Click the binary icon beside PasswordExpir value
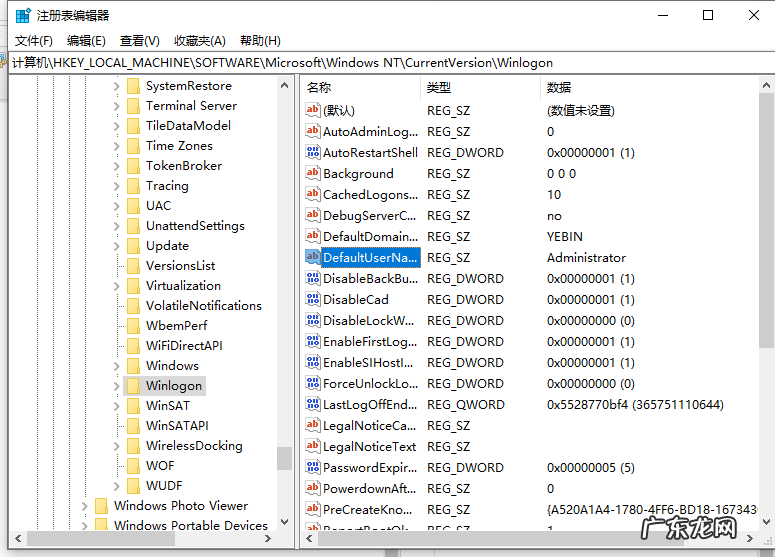 click(x=312, y=467)
